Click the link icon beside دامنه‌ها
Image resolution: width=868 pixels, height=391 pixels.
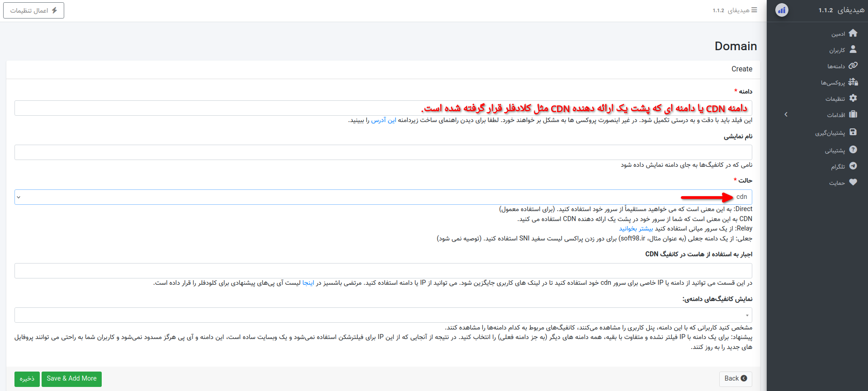tap(853, 66)
